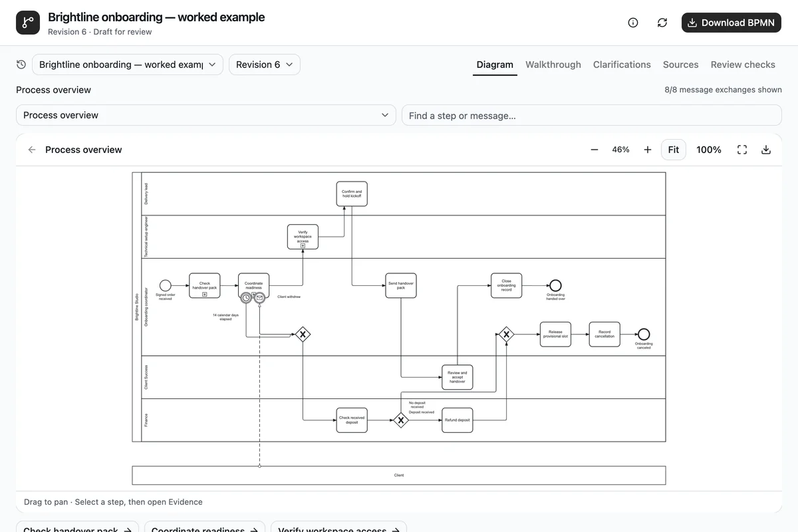The image size is (798, 532).
Task: Click the Download BPMN button
Action: pyautogui.click(x=731, y=23)
